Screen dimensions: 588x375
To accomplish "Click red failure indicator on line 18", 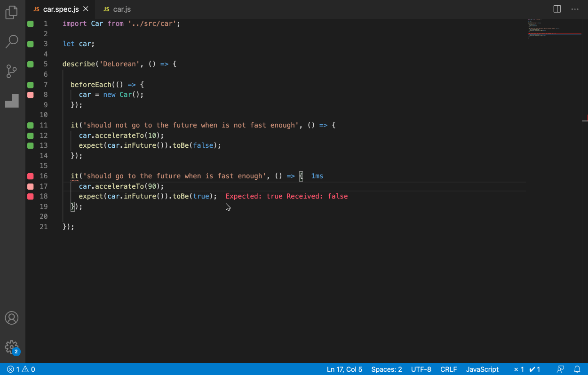I will tap(31, 196).
